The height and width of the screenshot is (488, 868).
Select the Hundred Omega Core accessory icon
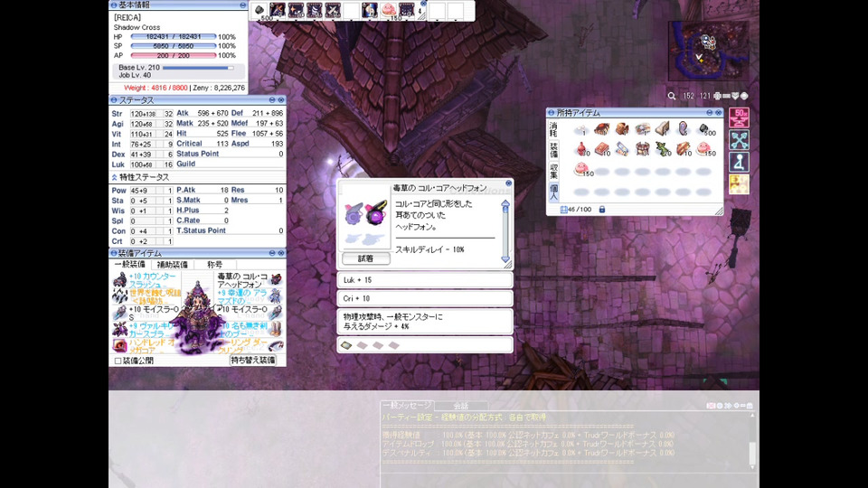[x=119, y=346]
